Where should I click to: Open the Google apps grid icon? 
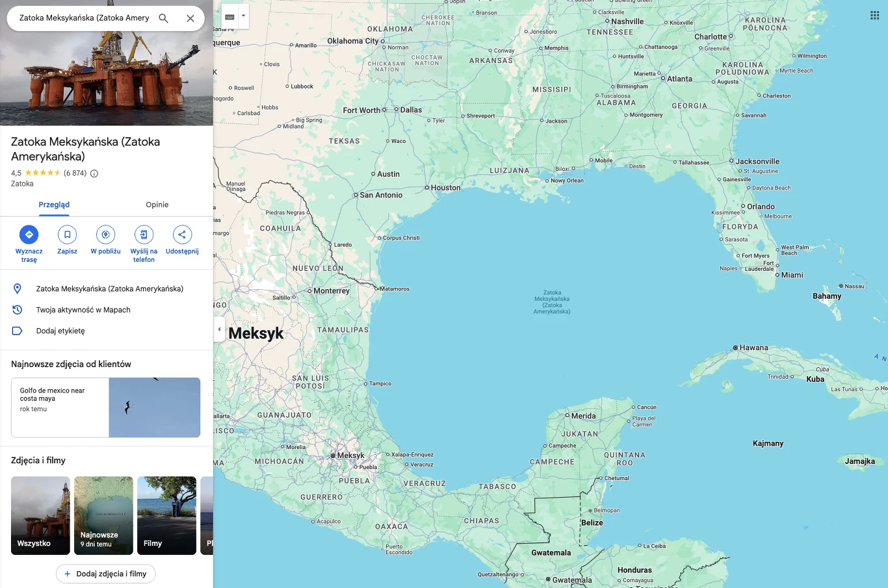click(874, 16)
